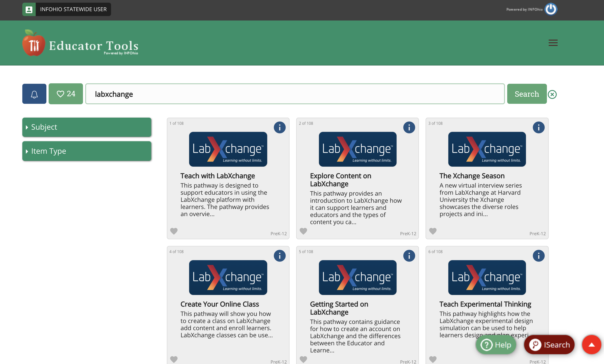Open the ISearch button
Image resolution: width=604 pixels, height=364 pixels.
pyautogui.click(x=549, y=344)
